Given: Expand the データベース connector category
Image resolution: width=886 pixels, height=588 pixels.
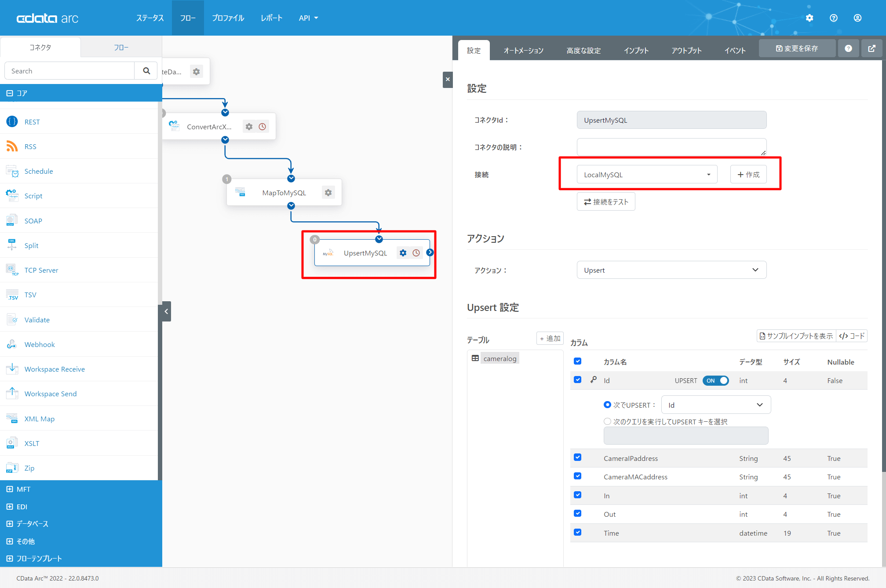Looking at the screenshot, I should pos(33,524).
